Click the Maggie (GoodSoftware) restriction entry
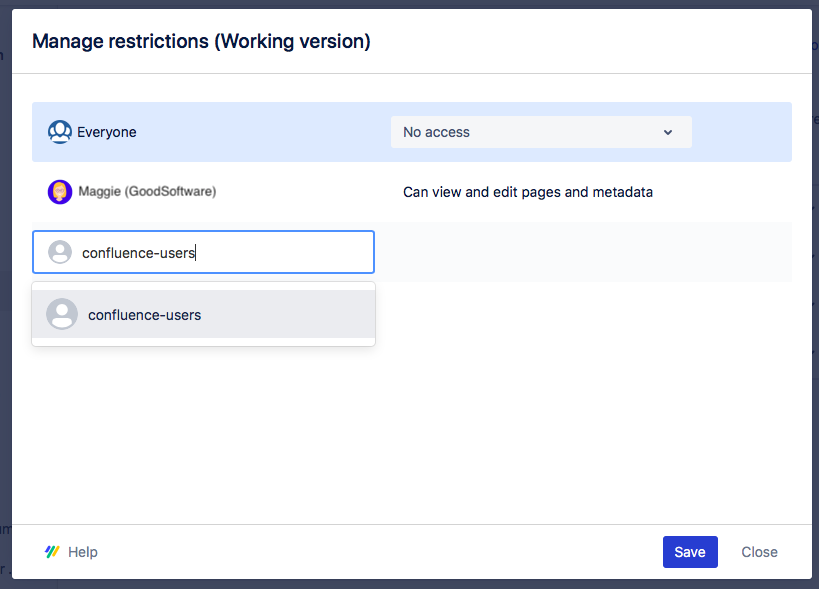 (146, 191)
